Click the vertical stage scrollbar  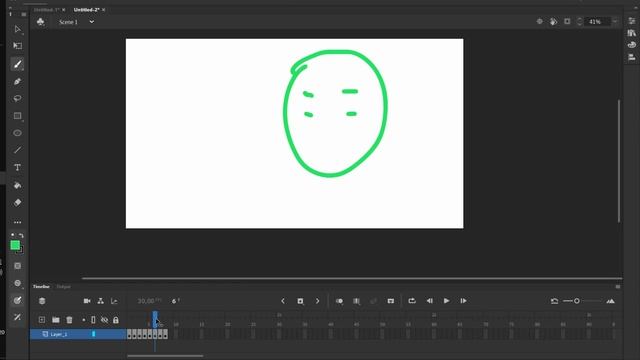coord(619,161)
